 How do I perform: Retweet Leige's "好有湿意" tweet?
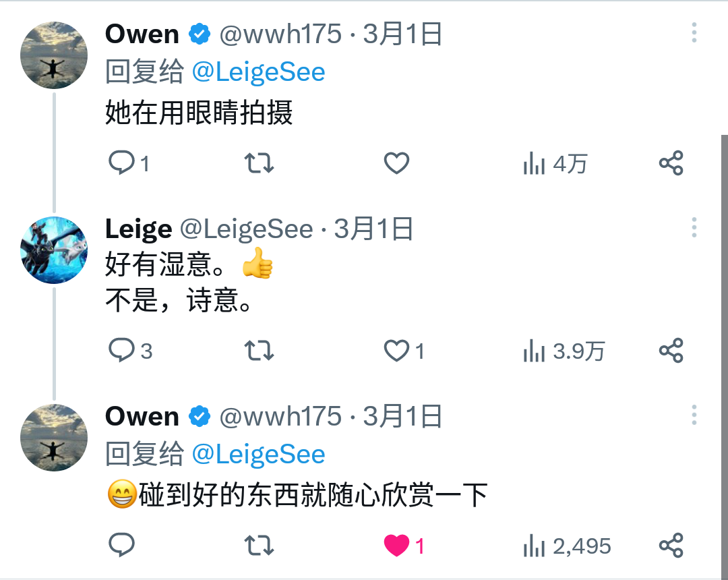click(x=259, y=351)
